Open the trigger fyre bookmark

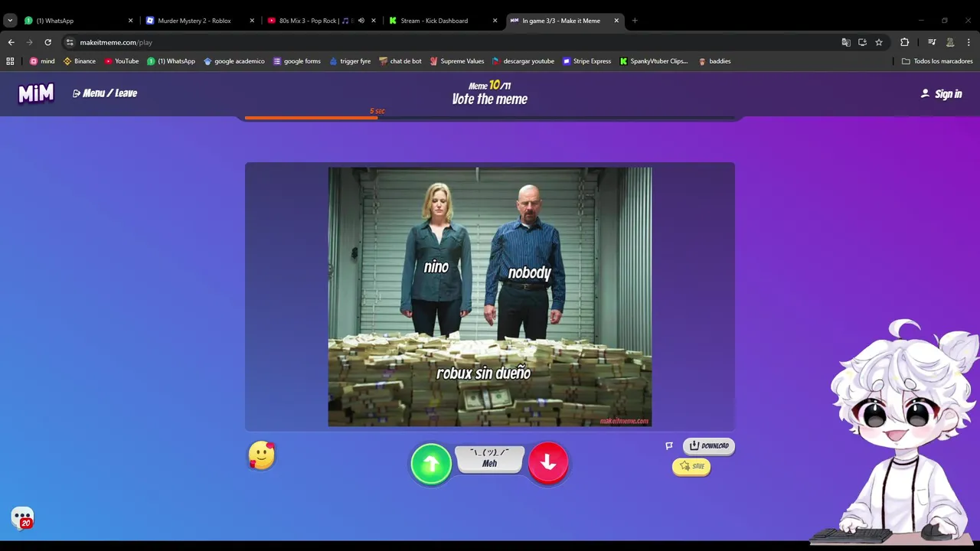(x=350, y=61)
